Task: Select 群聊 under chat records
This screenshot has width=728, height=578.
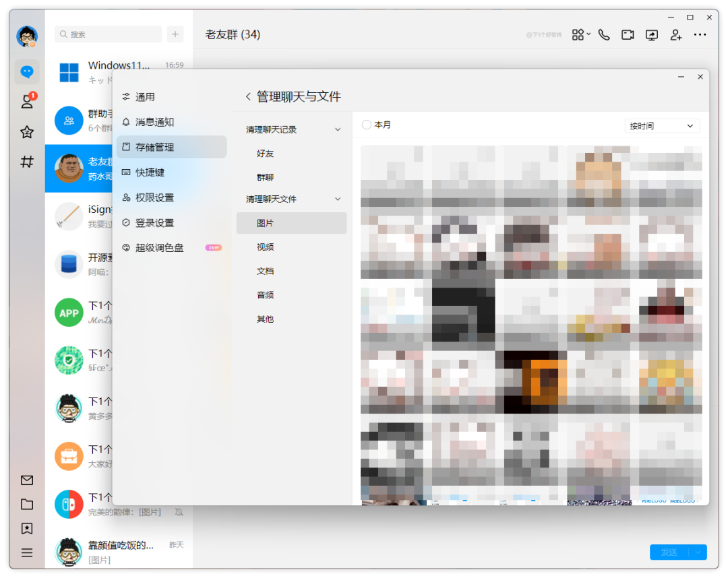Action: 292,177
